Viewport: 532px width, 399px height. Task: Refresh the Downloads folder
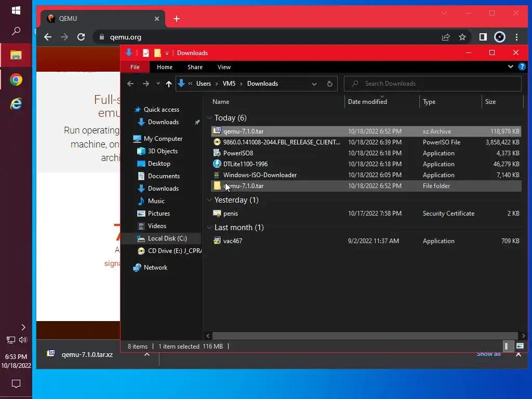[x=330, y=84]
